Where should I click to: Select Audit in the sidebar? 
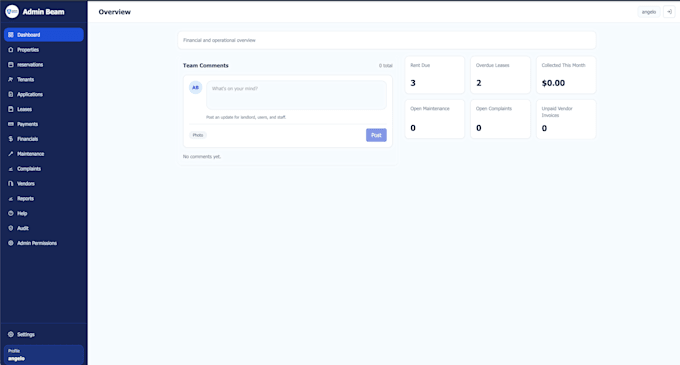[x=44, y=228]
